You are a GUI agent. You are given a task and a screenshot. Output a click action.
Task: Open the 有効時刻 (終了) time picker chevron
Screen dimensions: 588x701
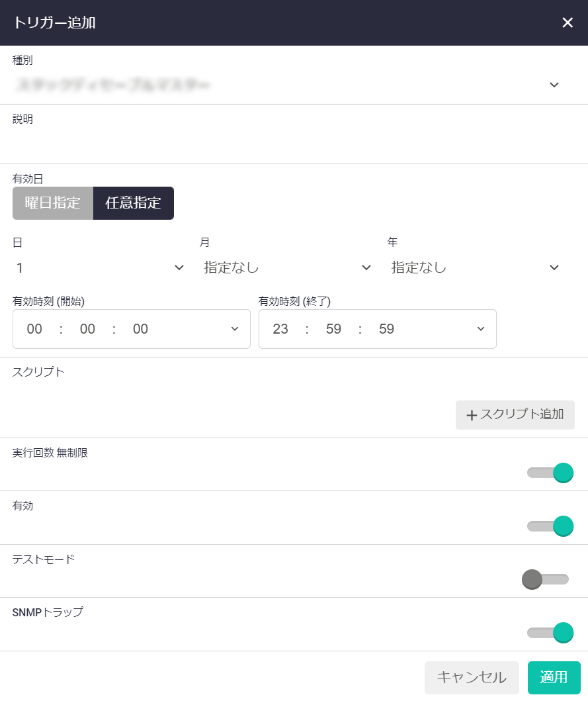(x=481, y=329)
